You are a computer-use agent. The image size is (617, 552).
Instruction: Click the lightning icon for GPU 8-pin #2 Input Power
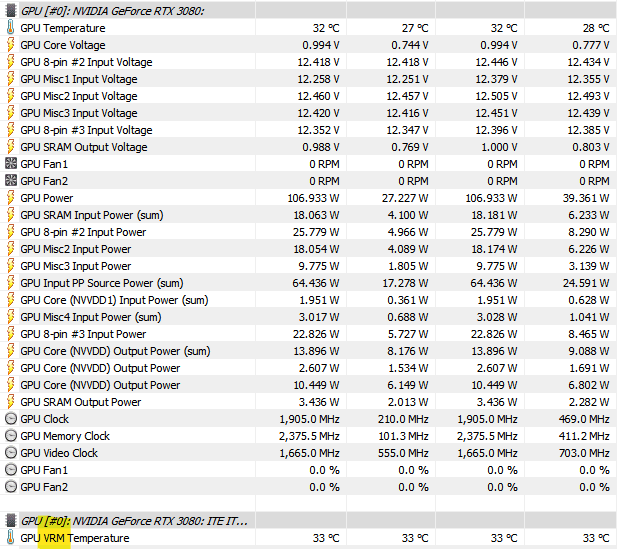pyautogui.click(x=11, y=232)
